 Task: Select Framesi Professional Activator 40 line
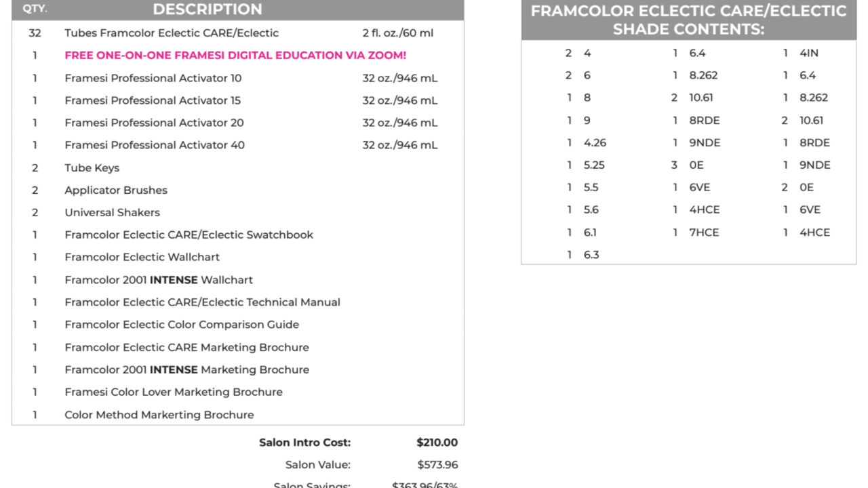click(155, 145)
